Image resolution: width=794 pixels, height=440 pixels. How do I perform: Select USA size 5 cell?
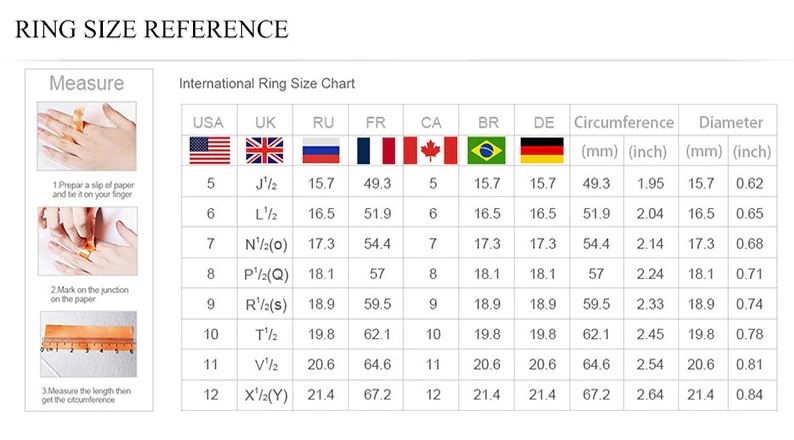tap(210, 183)
